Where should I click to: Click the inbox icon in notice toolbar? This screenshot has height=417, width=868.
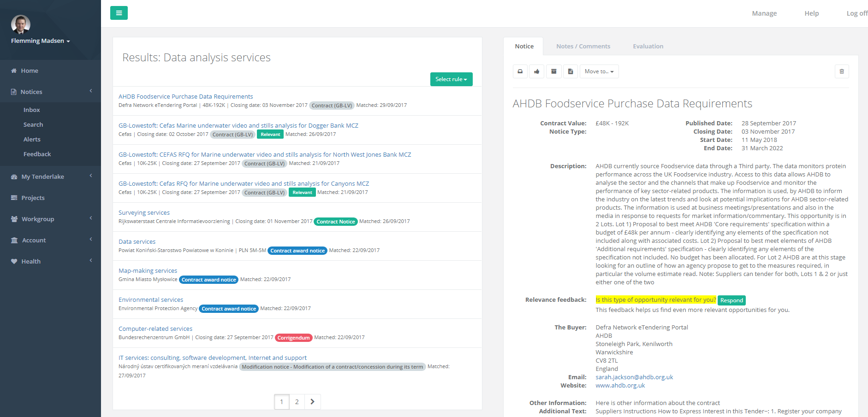coord(520,71)
